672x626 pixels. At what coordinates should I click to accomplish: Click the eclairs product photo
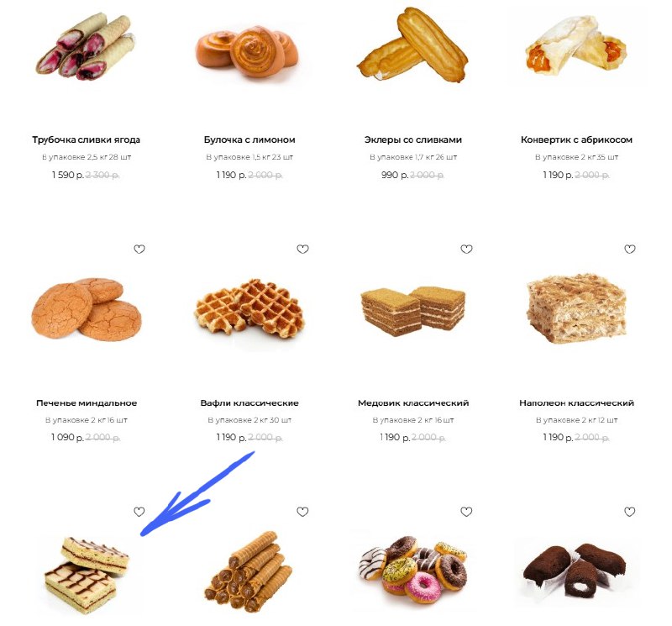tap(412, 45)
